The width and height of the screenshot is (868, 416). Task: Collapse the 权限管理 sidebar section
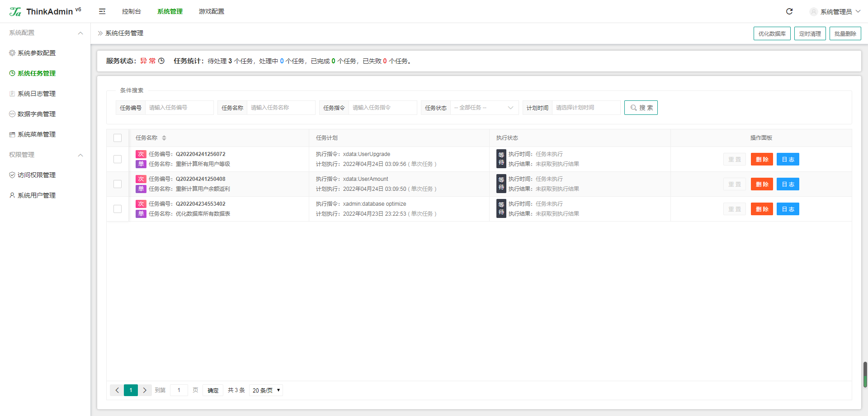tap(80, 155)
